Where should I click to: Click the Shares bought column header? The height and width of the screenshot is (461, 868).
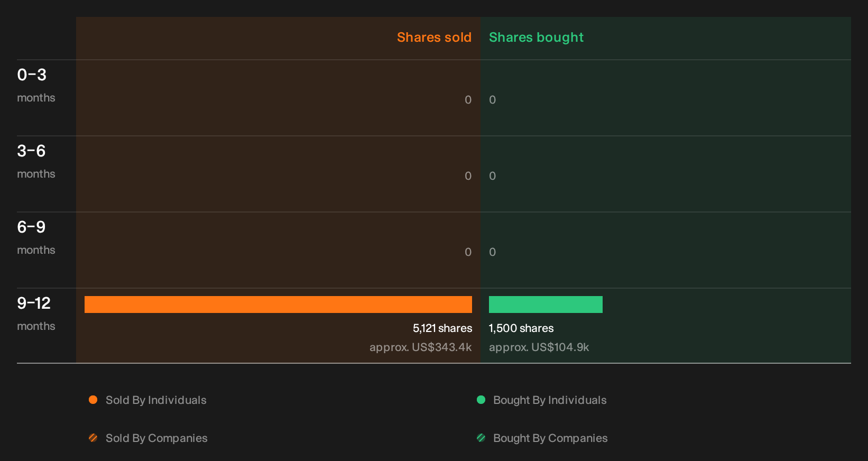(536, 38)
